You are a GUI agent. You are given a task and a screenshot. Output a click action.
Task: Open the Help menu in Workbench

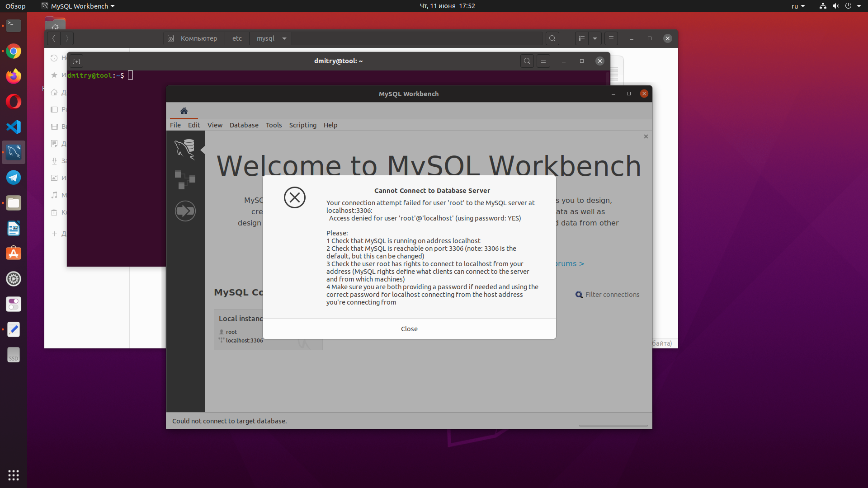point(330,125)
